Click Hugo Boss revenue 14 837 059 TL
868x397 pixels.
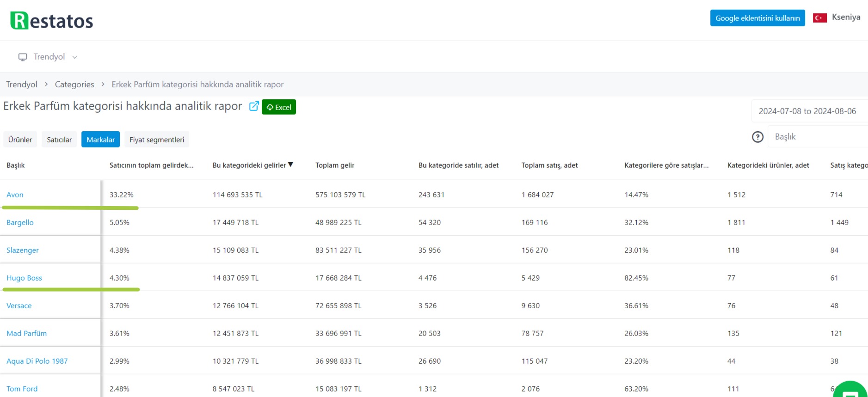pos(235,278)
